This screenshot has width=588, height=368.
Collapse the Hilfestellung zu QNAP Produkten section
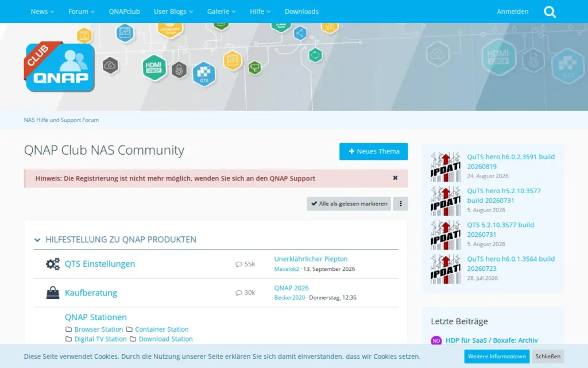37,240
